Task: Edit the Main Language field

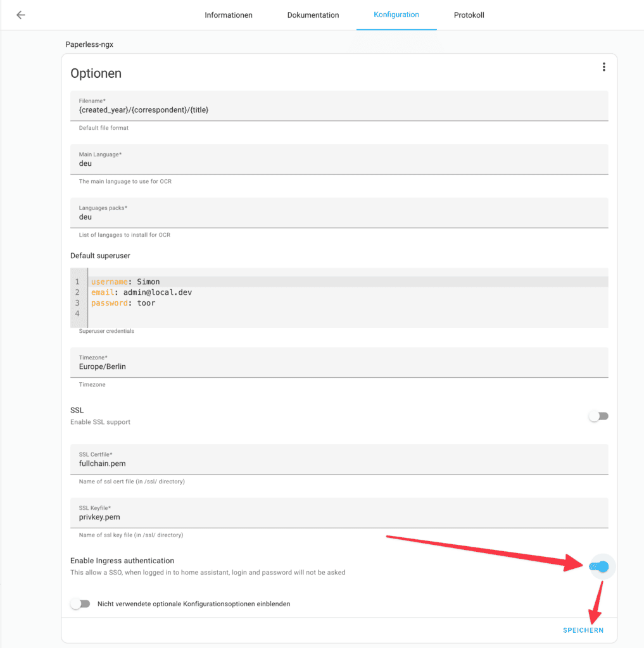Action: click(339, 159)
